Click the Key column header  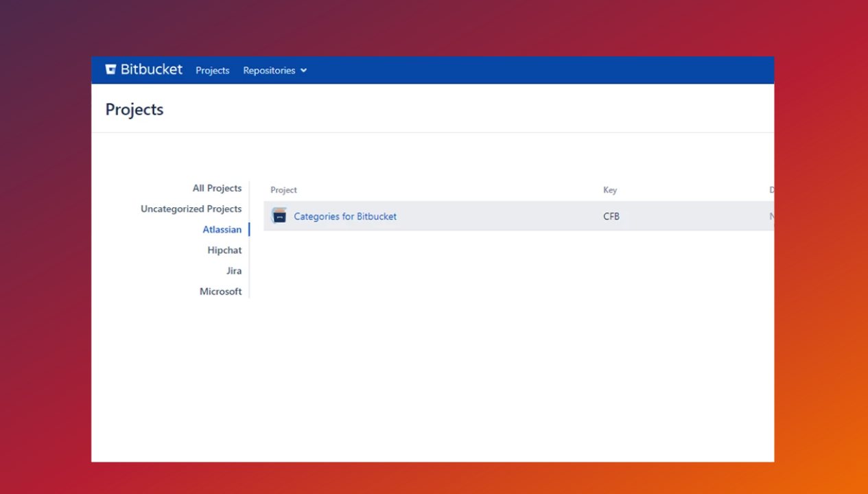coord(610,190)
